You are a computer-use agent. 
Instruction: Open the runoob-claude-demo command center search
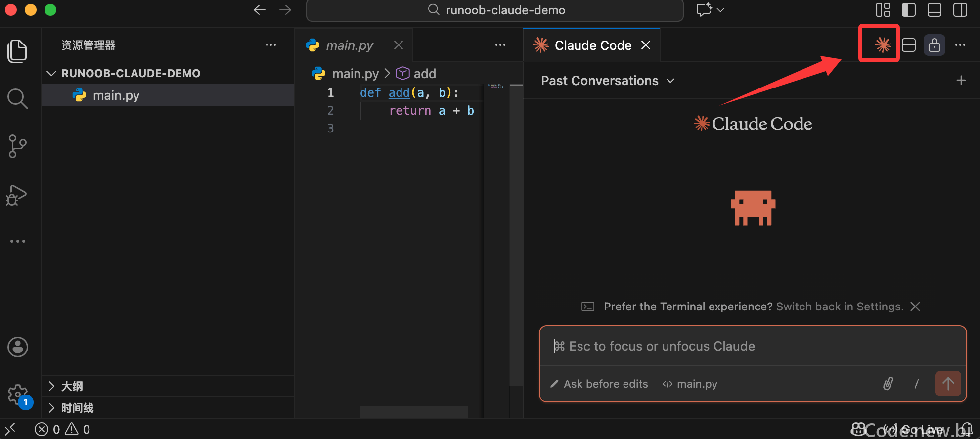(x=495, y=10)
